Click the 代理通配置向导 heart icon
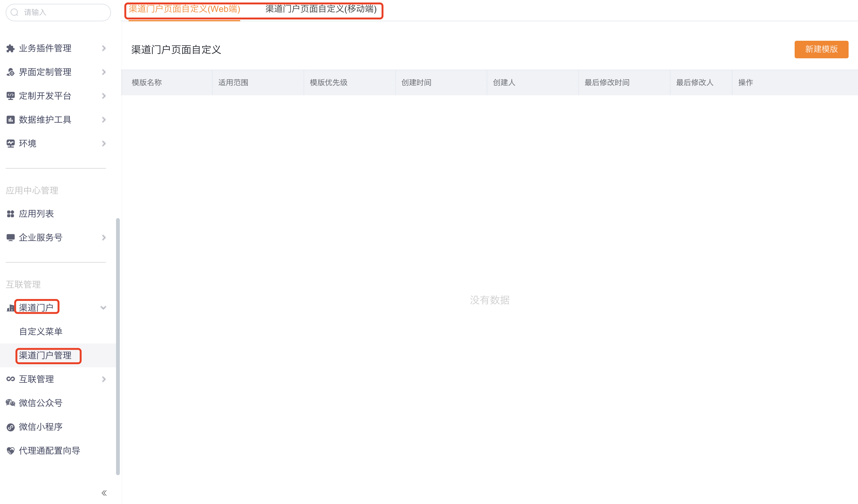Screen dimensions: 858x504 coord(11,451)
